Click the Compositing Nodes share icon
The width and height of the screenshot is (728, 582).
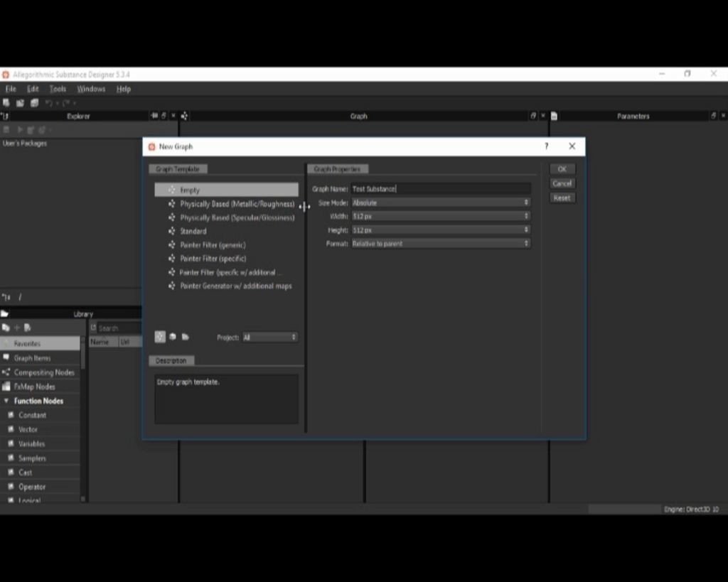(x=6, y=372)
